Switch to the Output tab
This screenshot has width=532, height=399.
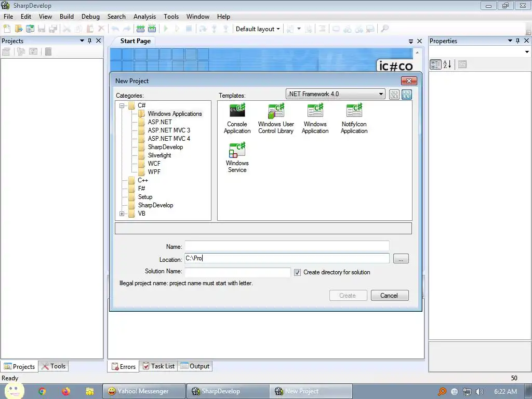(195, 366)
